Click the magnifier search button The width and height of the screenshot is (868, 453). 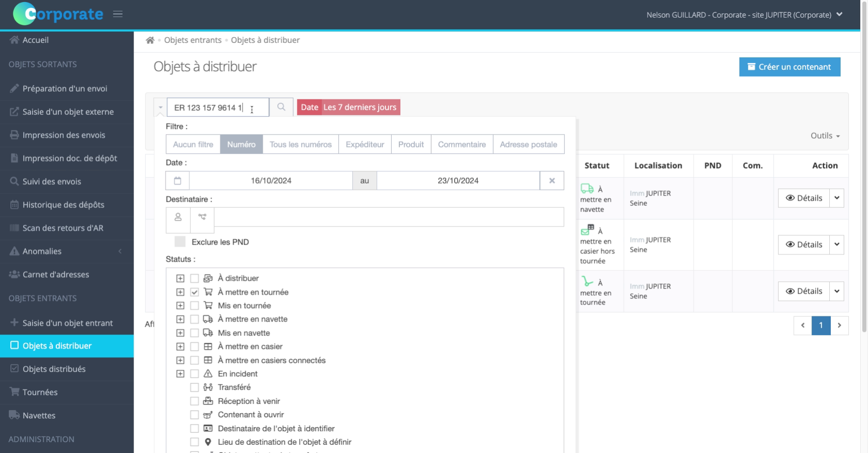click(x=281, y=107)
